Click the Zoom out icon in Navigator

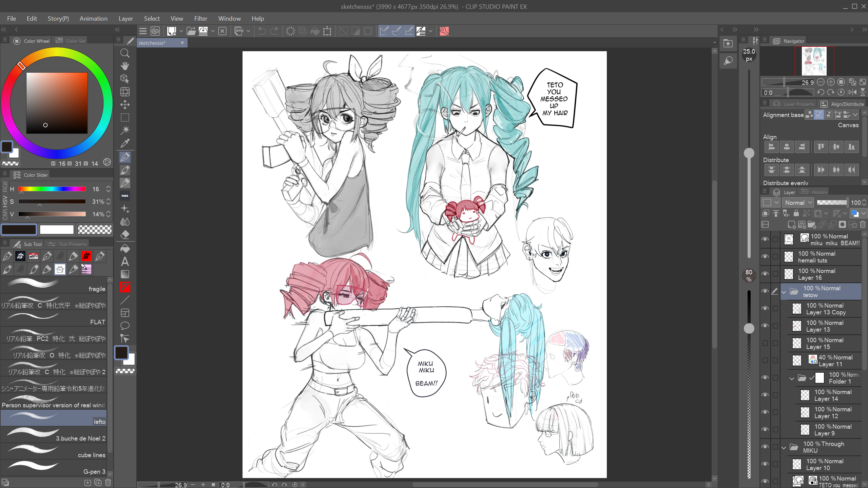click(821, 82)
